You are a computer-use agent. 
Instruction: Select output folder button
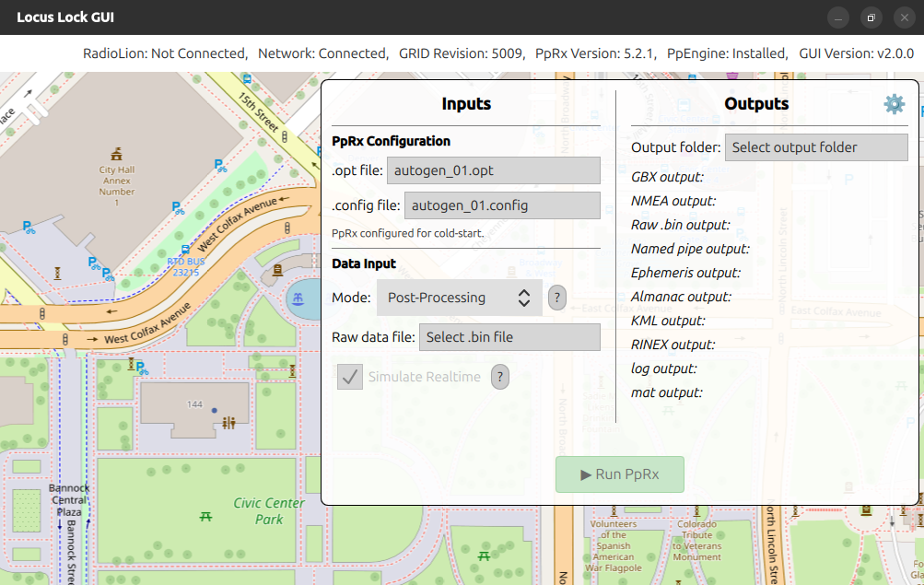click(816, 147)
